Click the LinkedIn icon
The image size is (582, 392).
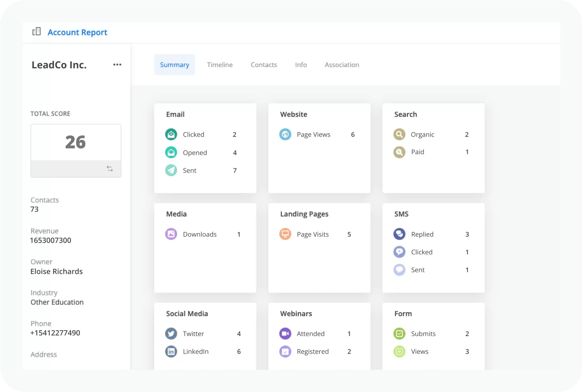171,352
